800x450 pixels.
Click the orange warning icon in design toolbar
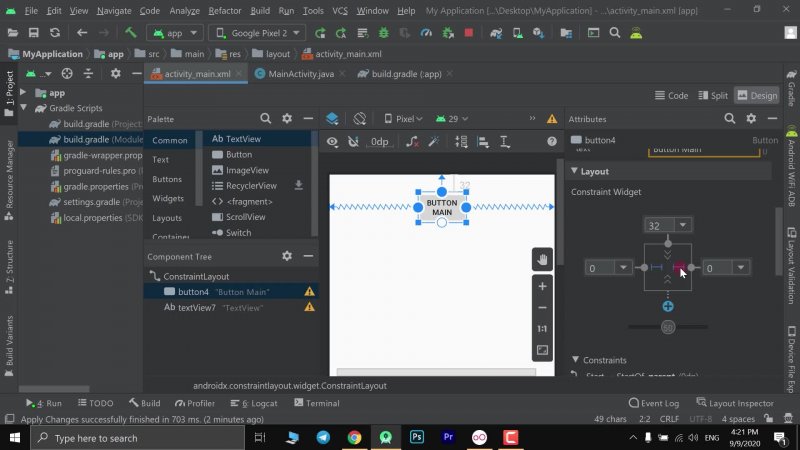tap(551, 118)
